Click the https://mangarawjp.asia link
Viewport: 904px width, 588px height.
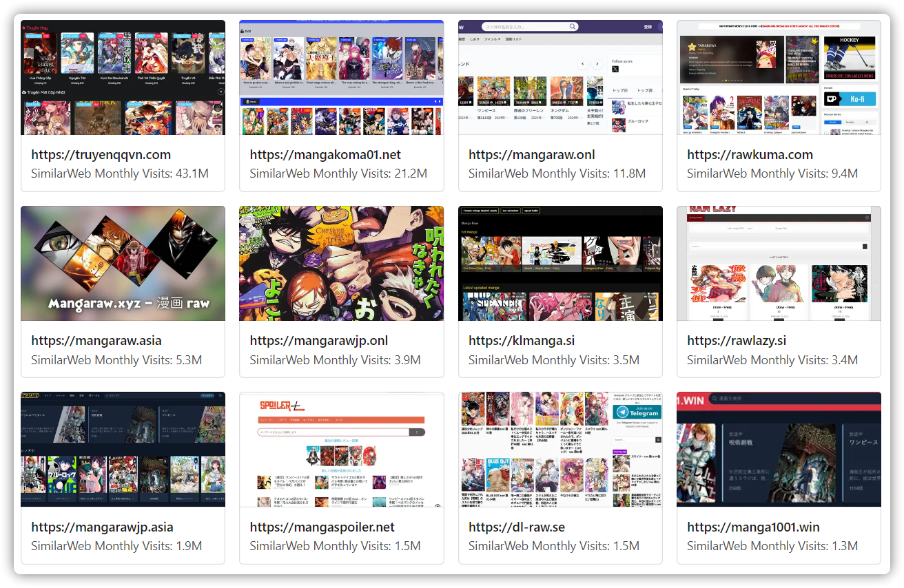[x=102, y=527]
